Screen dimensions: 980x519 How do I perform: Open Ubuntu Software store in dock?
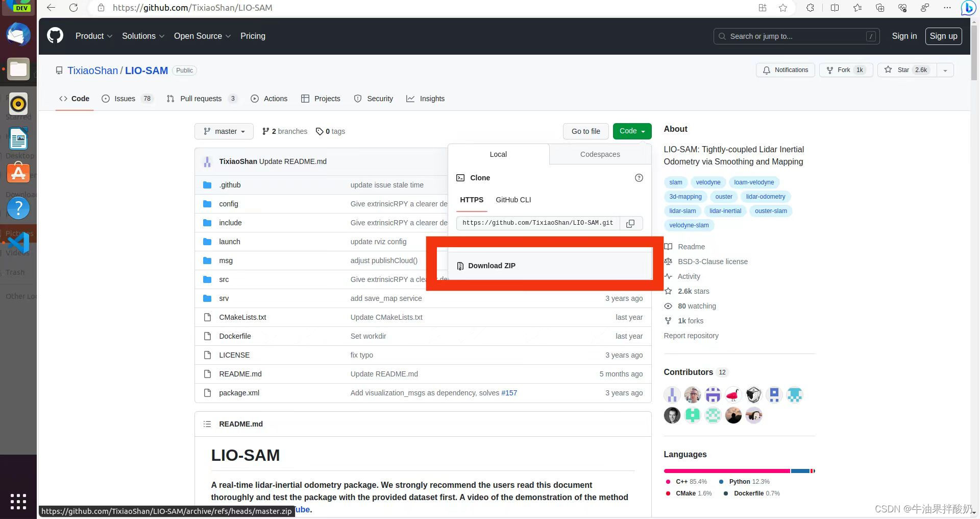pyautogui.click(x=18, y=173)
